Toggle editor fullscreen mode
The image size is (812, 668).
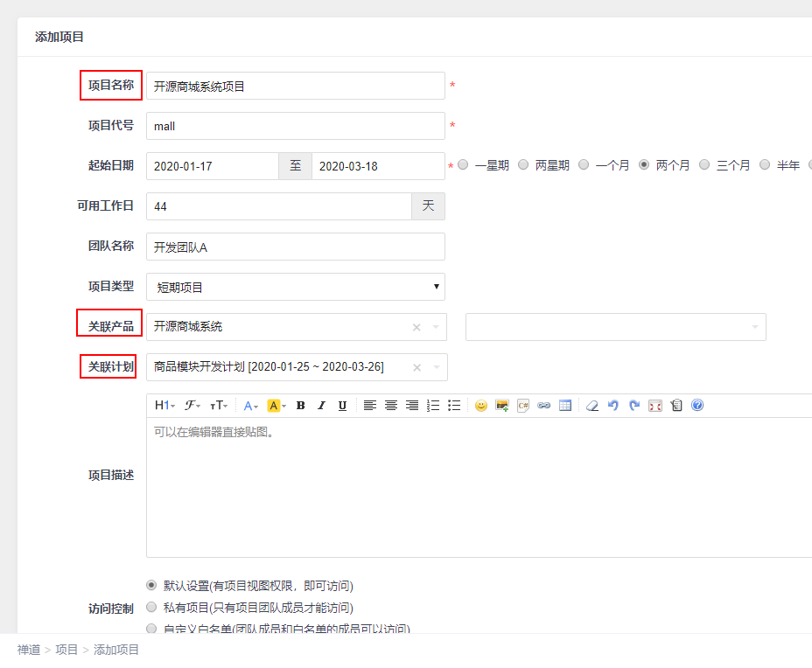tap(655, 406)
